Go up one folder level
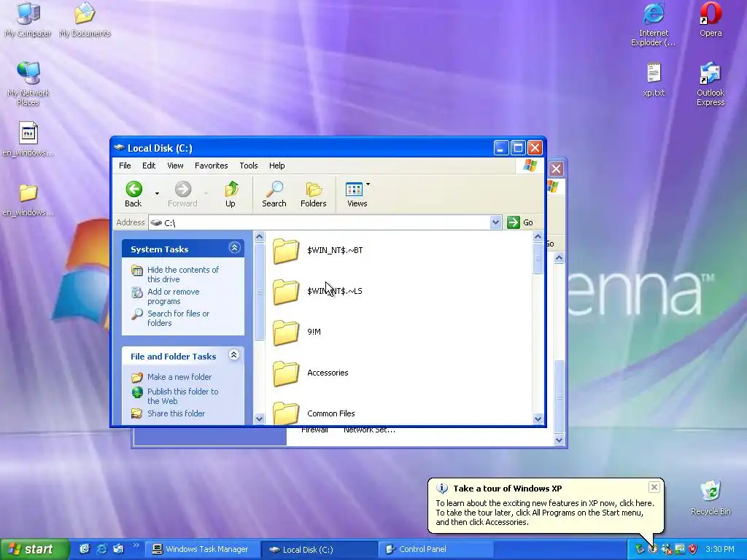Image resolution: width=747 pixels, height=560 pixels. [x=231, y=194]
